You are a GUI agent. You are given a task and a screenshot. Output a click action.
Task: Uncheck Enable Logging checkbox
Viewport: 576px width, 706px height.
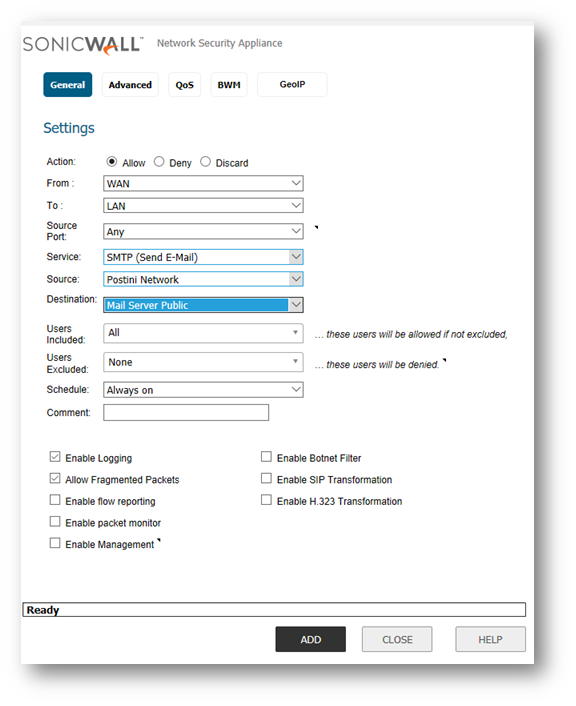click(55, 457)
